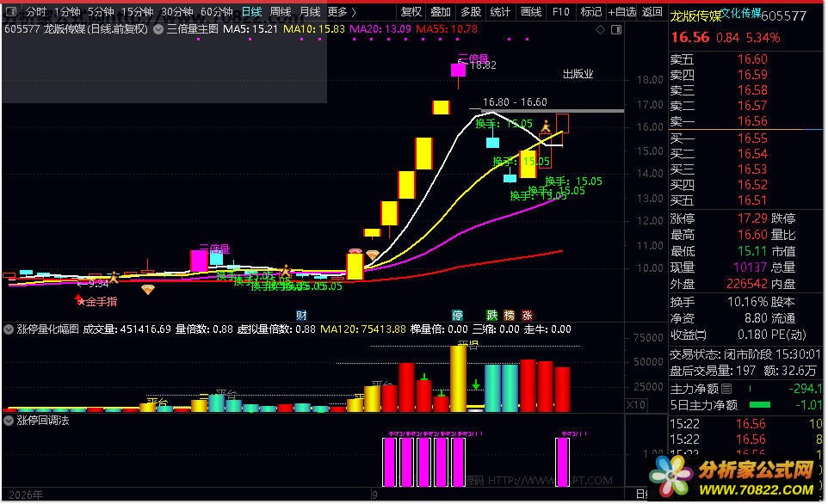Click the panel layout icon before 分时
This screenshot has width=828, height=504.
coord(11,11)
